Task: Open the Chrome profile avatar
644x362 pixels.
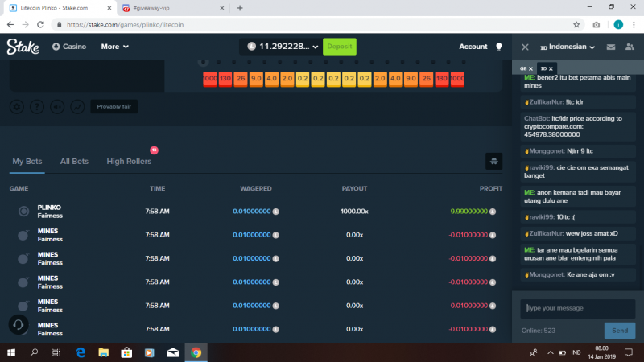Action: [618, 25]
